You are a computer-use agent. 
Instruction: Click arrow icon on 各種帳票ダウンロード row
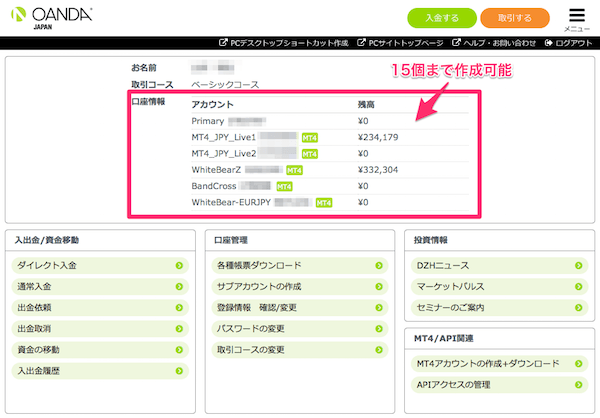click(x=379, y=266)
